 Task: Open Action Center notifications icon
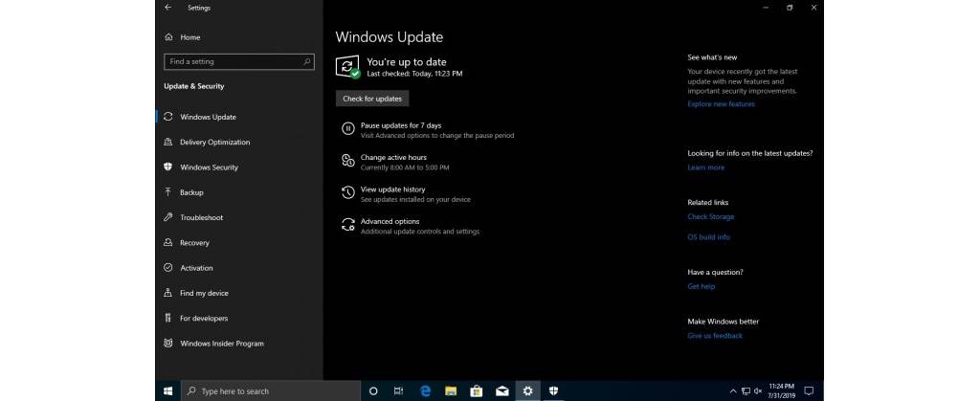pyautogui.click(x=809, y=391)
